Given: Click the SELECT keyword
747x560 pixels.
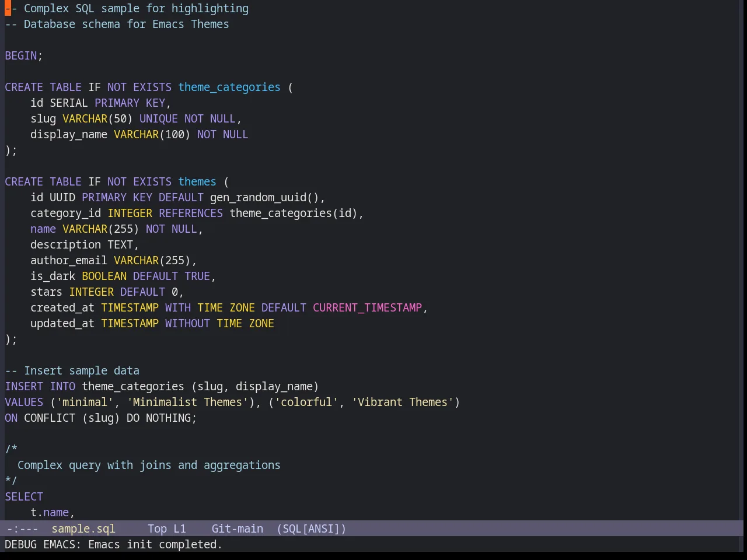Looking at the screenshot, I should (24, 496).
